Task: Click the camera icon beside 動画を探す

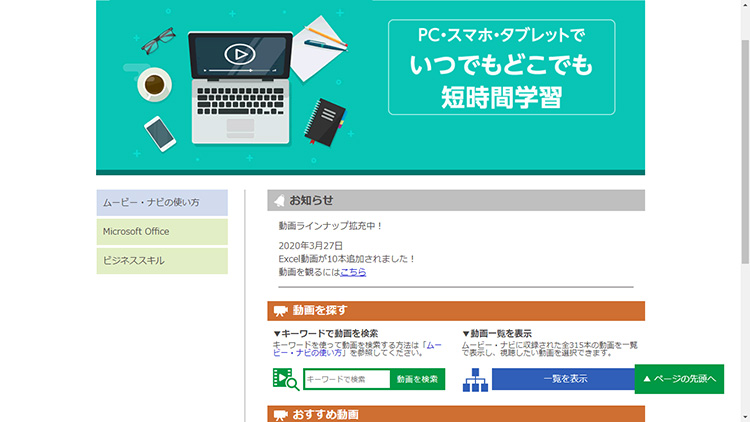Action: click(x=280, y=311)
